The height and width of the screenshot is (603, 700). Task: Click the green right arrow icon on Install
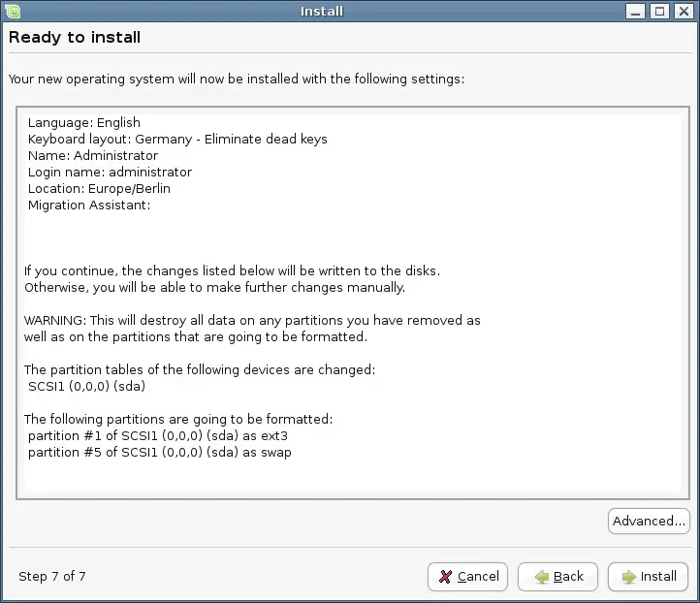pyautogui.click(x=628, y=577)
